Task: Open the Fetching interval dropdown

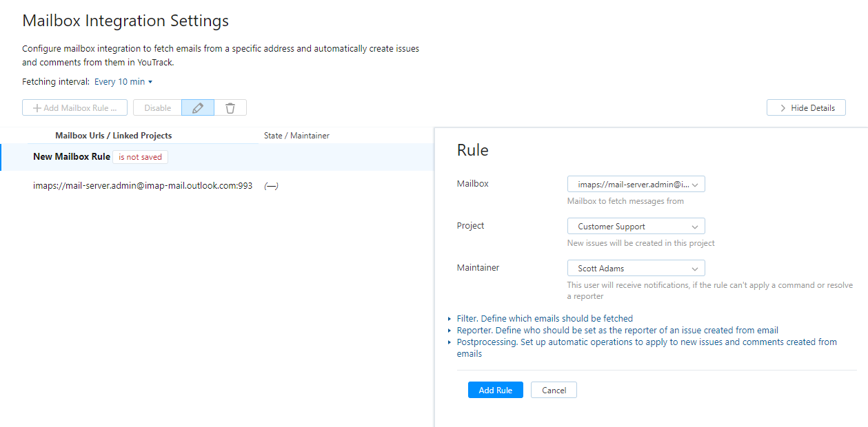Action: coord(123,82)
